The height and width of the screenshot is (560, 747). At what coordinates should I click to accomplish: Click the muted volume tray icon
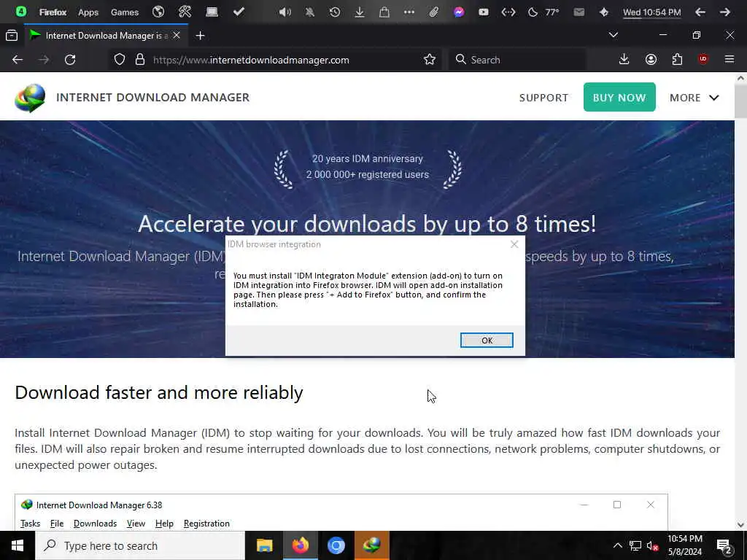[x=653, y=545]
